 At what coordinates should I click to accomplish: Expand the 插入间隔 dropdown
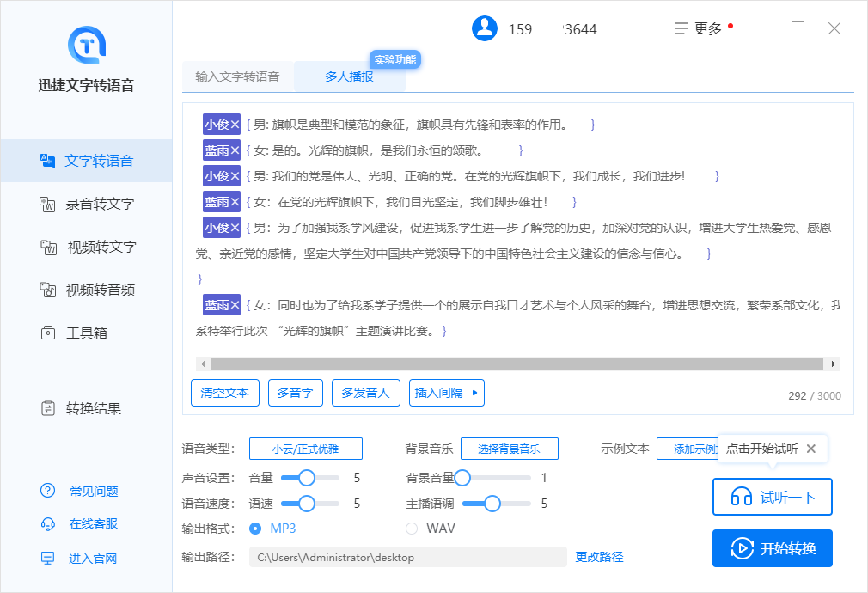[446, 393]
